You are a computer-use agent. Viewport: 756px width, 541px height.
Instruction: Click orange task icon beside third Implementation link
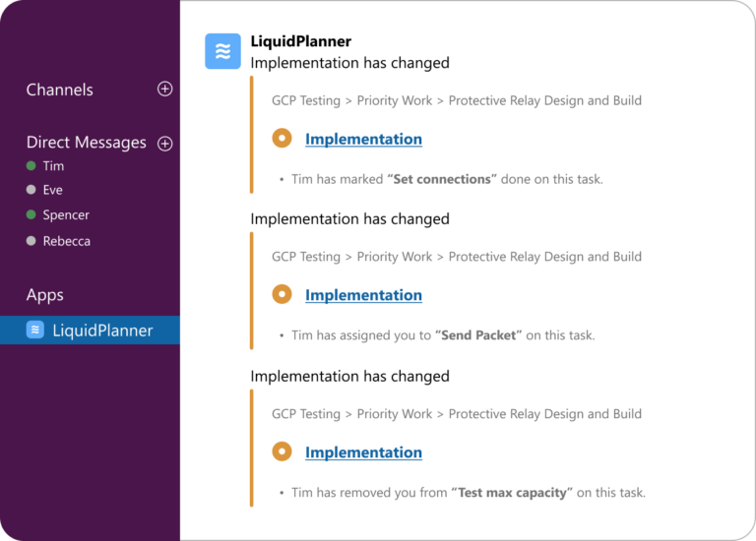(282, 451)
